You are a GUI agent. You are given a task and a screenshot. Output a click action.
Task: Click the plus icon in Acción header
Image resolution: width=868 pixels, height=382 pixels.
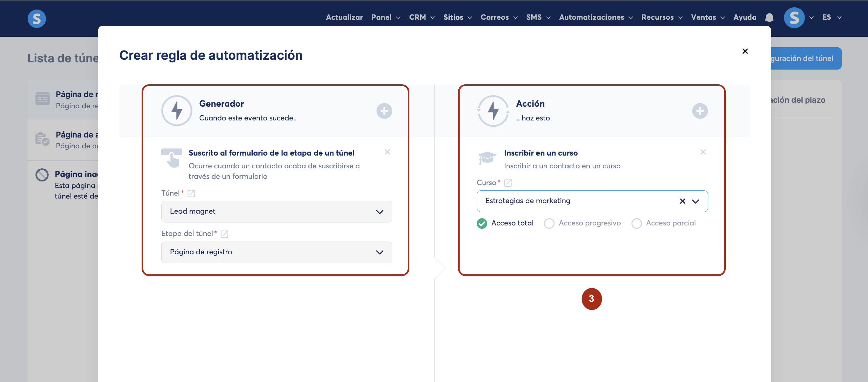700,111
